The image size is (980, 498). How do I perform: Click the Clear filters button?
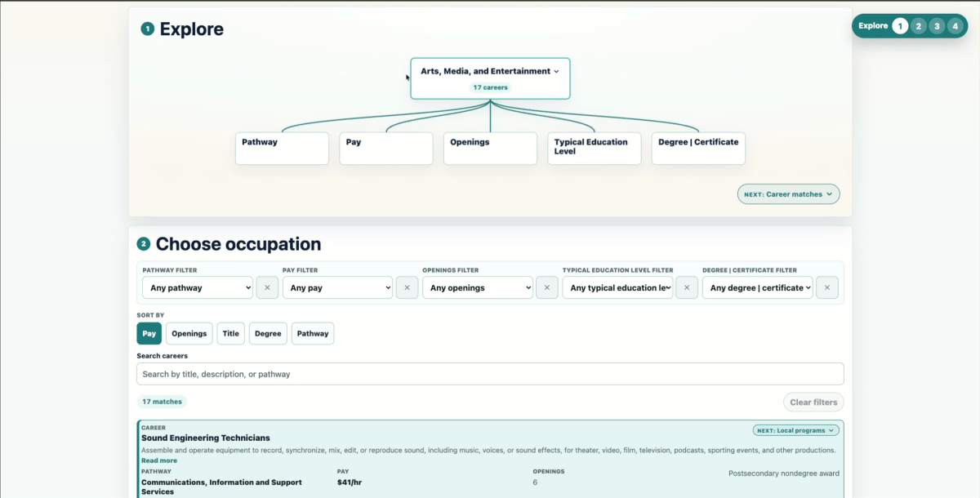click(813, 402)
